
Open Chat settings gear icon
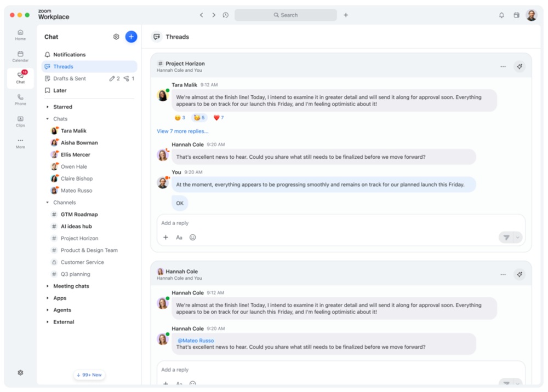tap(116, 37)
